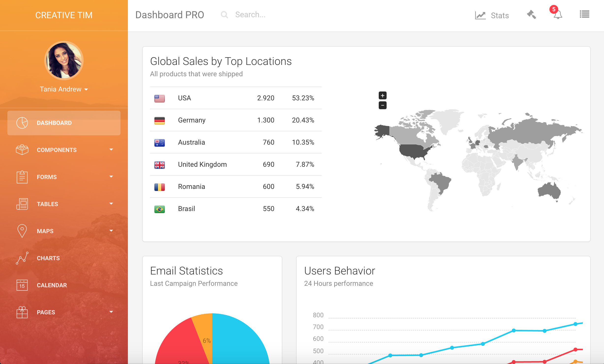
Task: Zoom out on the world map
Action: [x=382, y=105]
